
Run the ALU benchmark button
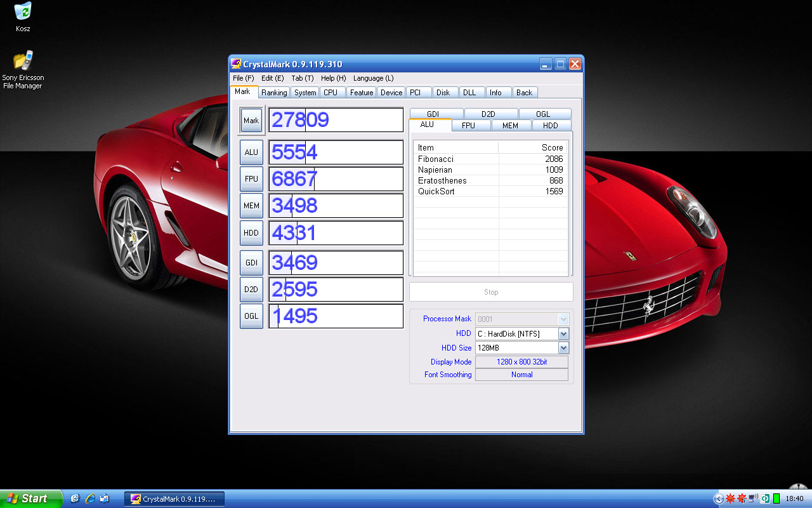tap(251, 152)
